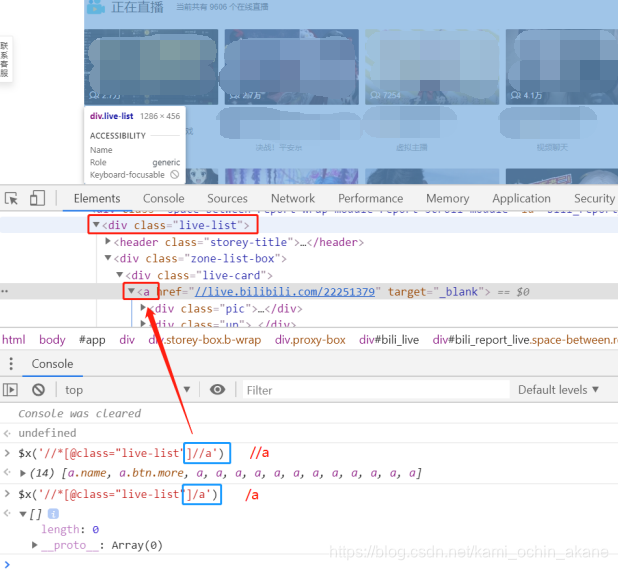Click the empty console prompt line
This screenshot has width=618, height=570.
(309, 564)
